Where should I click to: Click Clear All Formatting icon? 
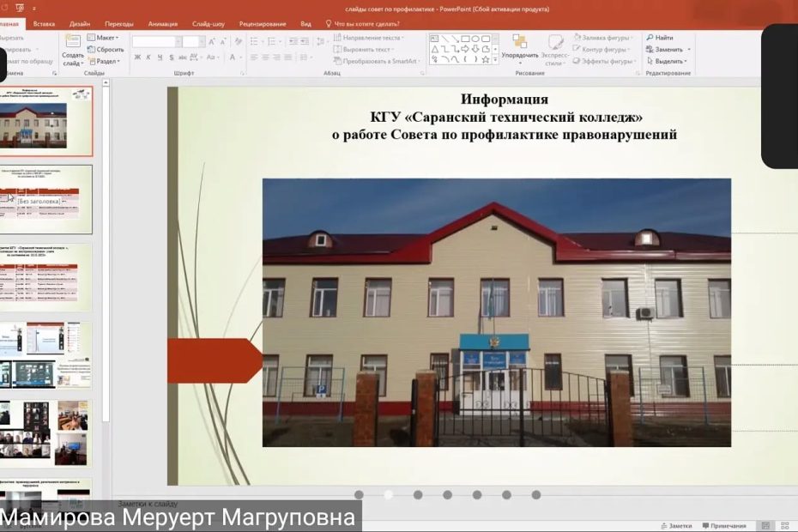click(239, 42)
